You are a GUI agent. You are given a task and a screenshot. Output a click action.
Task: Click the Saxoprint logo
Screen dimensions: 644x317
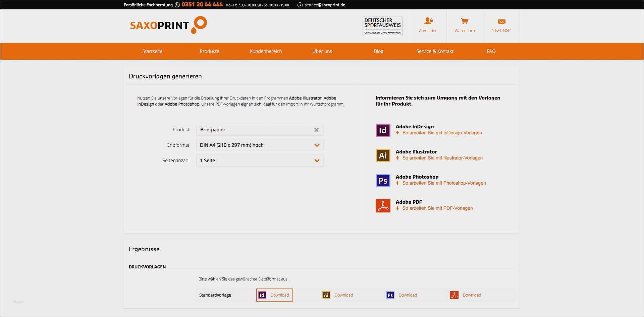(x=168, y=25)
